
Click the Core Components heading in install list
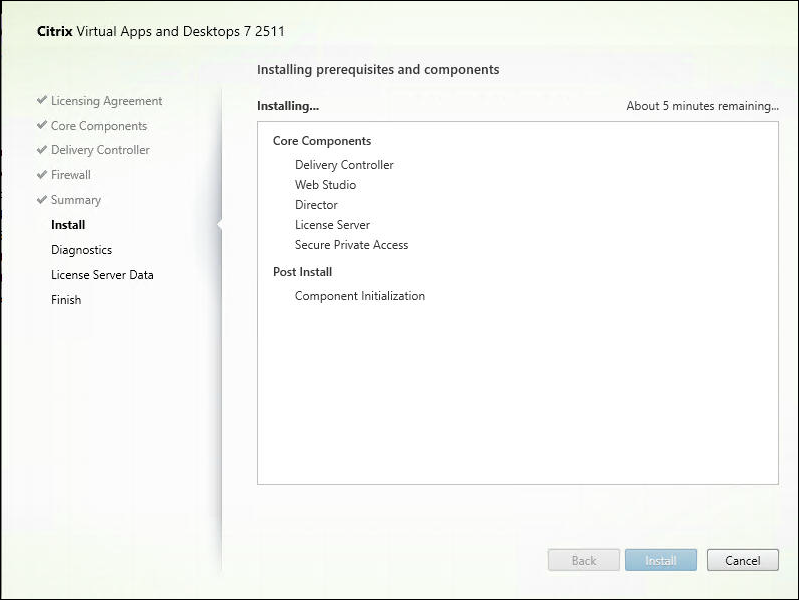tap(322, 141)
